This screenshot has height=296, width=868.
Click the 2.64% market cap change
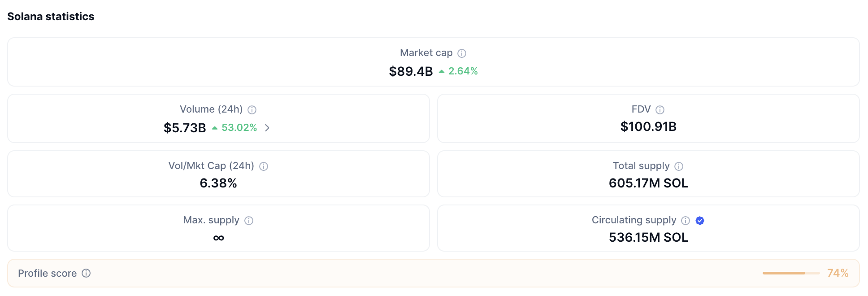point(463,71)
